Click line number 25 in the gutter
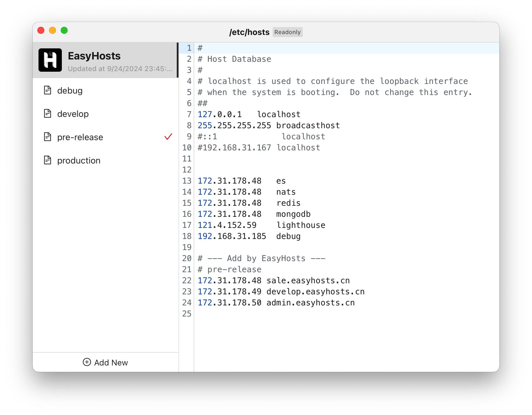Viewport: 532px width, 415px height. click(187, 314)
